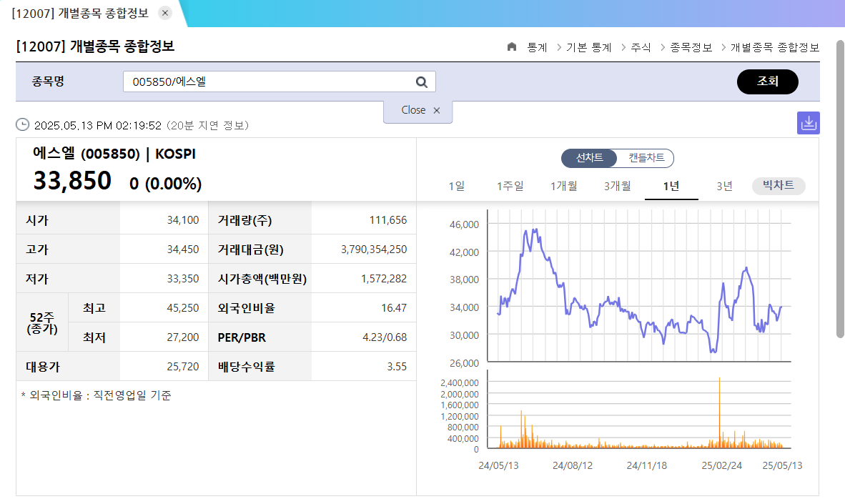The image size is (845, 504).
Task: Close the Close popup button
Action: [413, 110]
